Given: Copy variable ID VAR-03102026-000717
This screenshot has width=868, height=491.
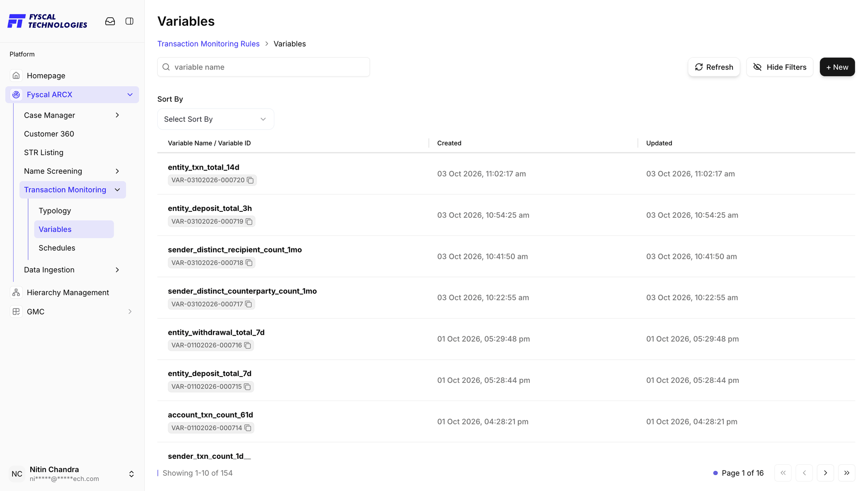Looking at the screenshot, I should coord(248,304).
